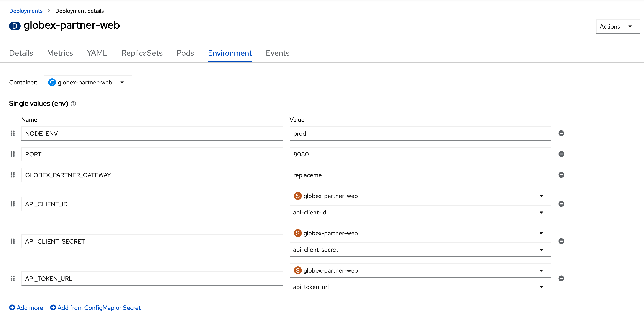The image size is (644, 328).
Task: Click Add more environment variable button
Action: point(26,308)
